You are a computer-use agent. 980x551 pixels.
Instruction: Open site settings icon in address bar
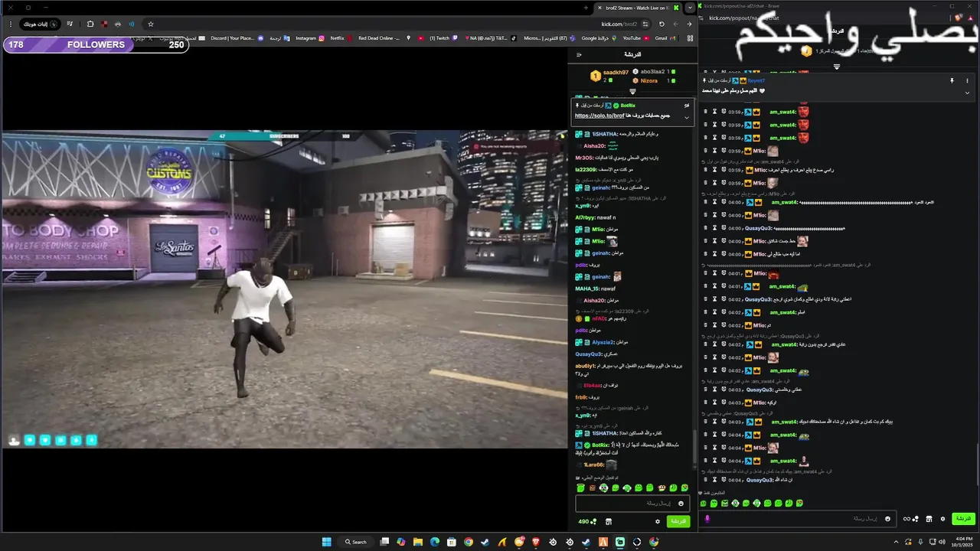click(x=645, y=24)
